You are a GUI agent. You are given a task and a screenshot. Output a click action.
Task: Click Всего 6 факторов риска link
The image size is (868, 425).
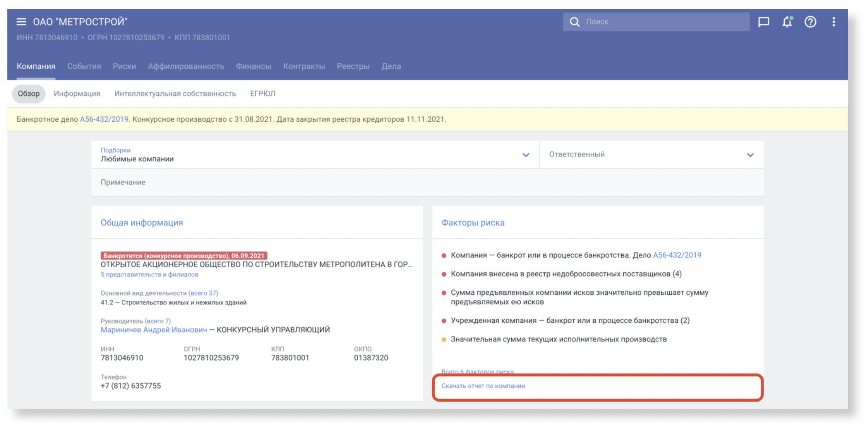tap(478, 372)
